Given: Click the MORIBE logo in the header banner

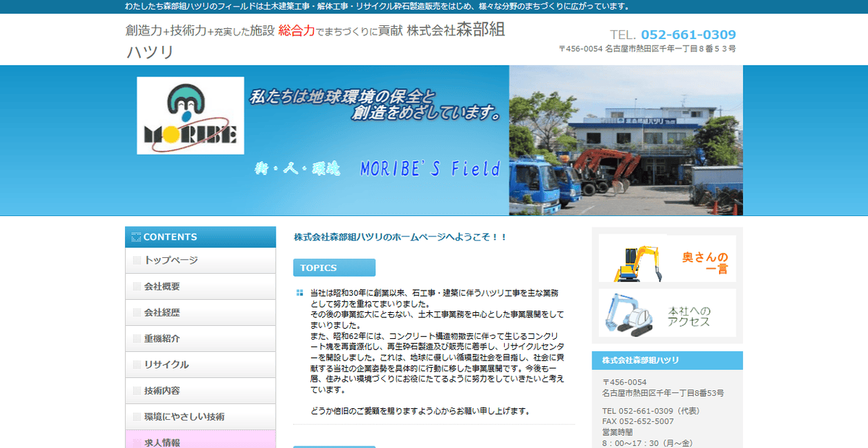Looking at the screenshot, I should click(x=190, y=116).
